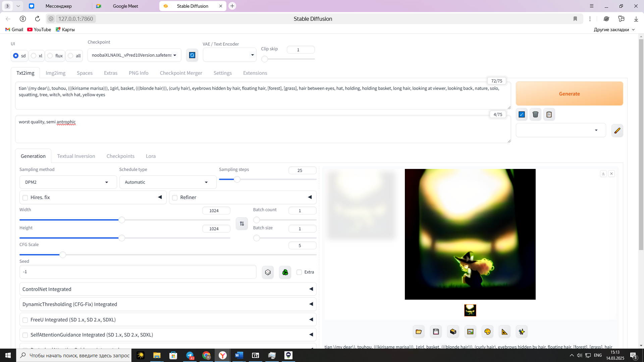Viewport: 644px width, 362px height.
Task: Send image to img2img icon
Action: pyautogui.click(x=470, y=332)
